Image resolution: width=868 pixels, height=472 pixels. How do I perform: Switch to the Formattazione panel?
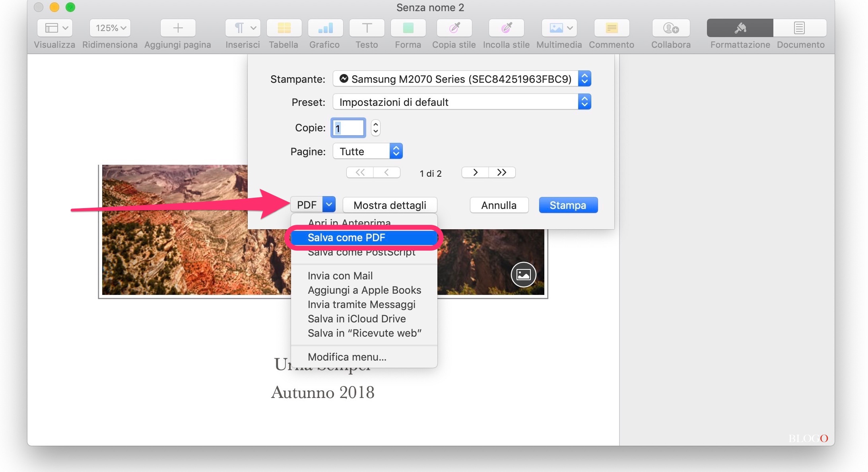pos(740,28)
